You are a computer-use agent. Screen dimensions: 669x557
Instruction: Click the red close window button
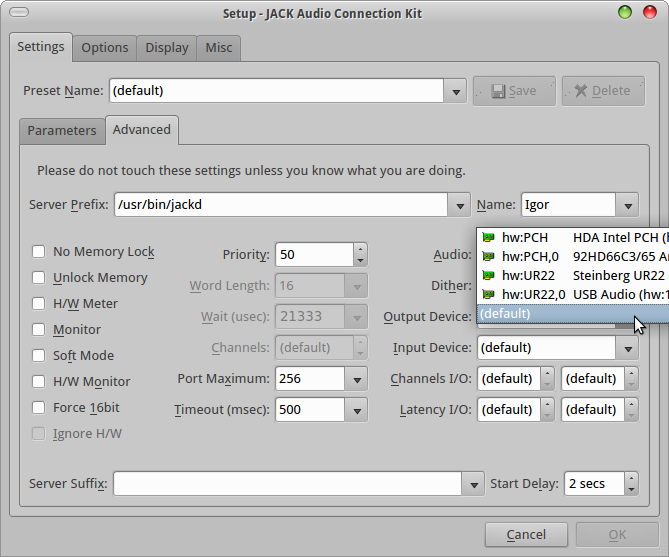tap(650, 12)
